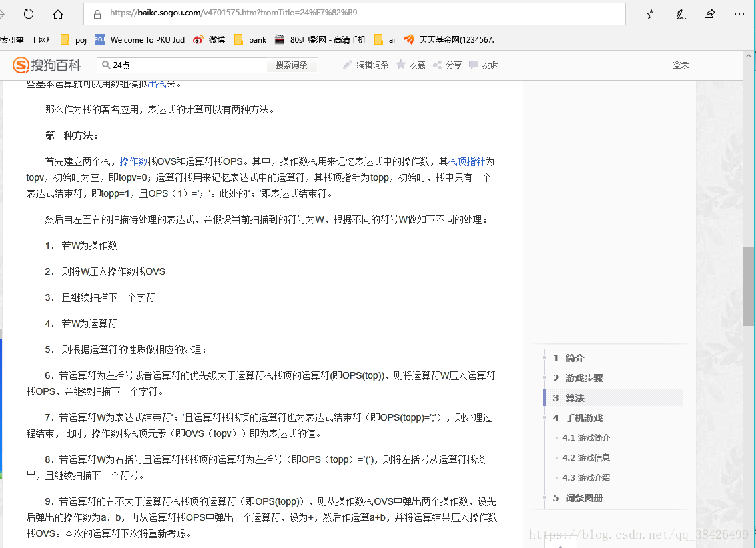The image size is (756, 548).
Task: Open the 栈顶指针 hyperlink
Action: (466, 161)
